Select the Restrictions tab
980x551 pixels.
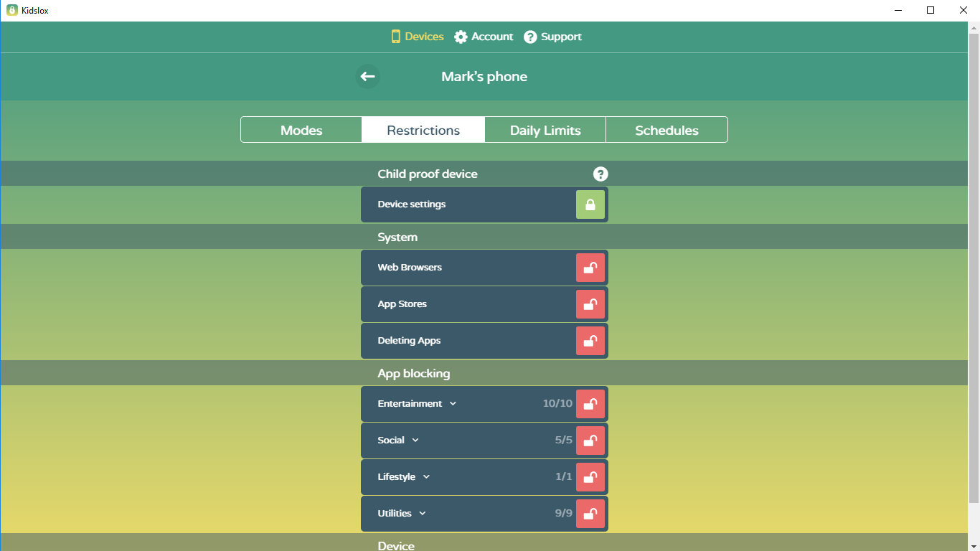423,130
